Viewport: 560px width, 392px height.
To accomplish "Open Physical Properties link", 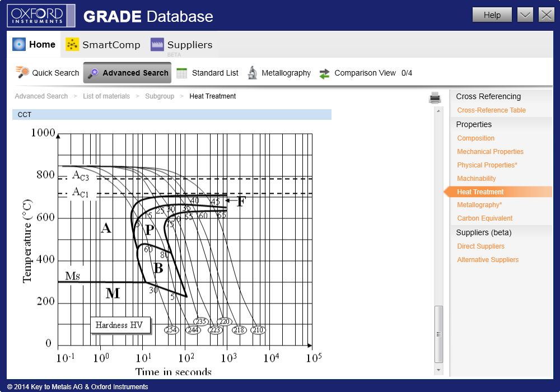I will tap(487, 165).
